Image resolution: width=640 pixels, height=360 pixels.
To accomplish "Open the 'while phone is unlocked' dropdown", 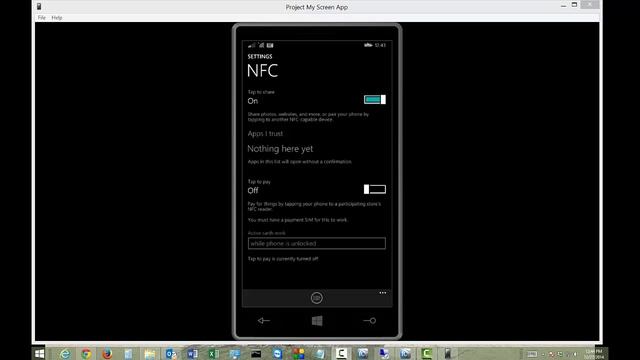I will (316, 243).
